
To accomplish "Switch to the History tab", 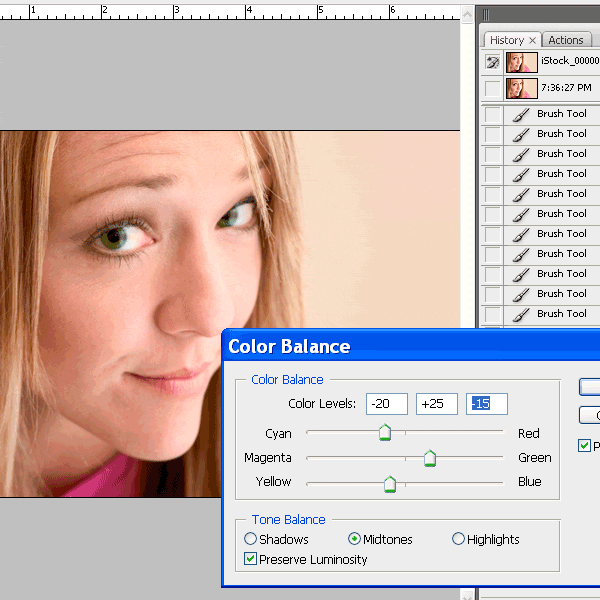I will click(507, 40).
